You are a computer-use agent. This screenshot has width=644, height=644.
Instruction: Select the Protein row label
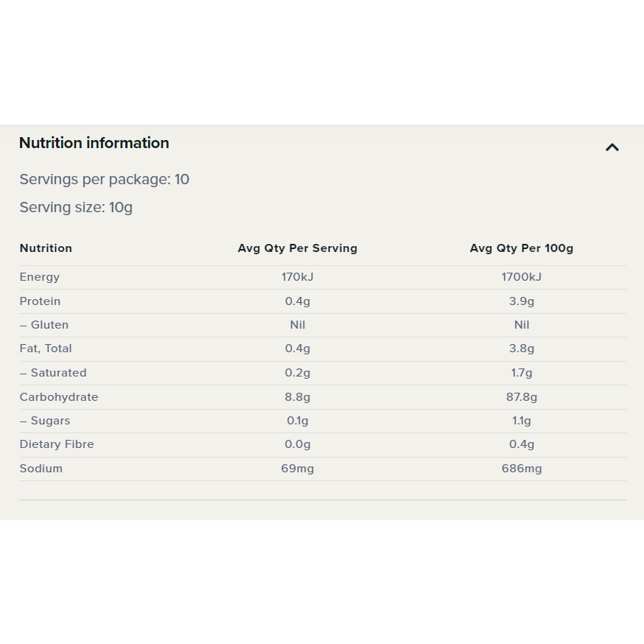(x=41, y=301)
